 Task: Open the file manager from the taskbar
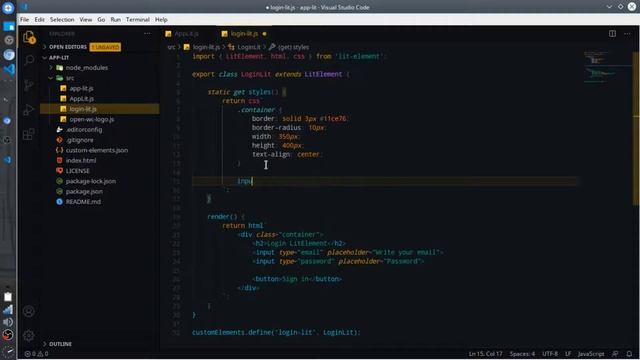[9, 27]
